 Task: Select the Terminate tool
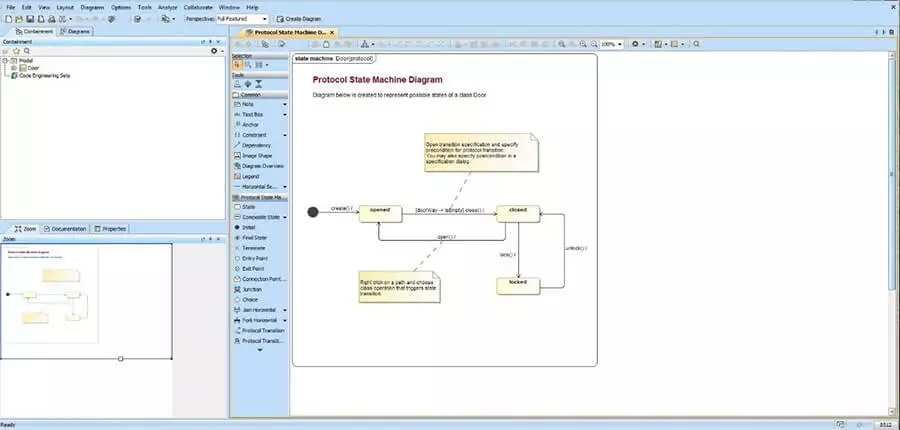(x=250, y=248)
